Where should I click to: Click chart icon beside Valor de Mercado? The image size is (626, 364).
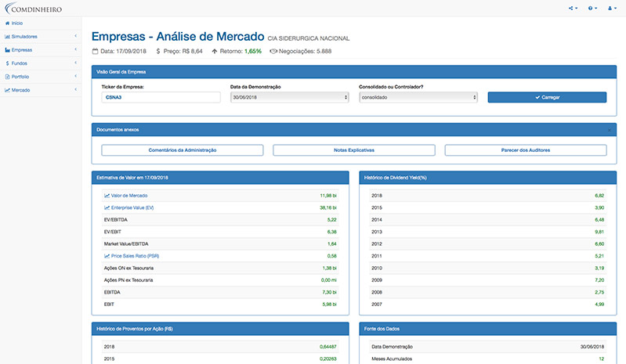[x=107, y=196]
